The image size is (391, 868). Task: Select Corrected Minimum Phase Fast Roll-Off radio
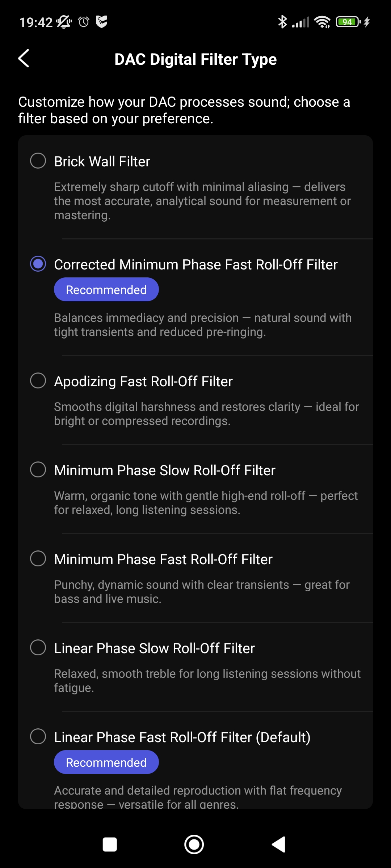click(38, 264)
